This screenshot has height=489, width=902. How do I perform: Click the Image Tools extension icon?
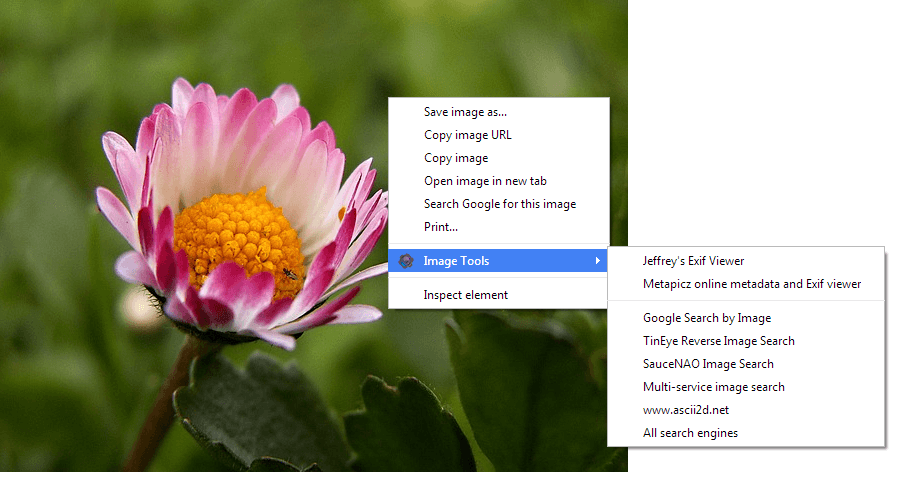(406, 261)
